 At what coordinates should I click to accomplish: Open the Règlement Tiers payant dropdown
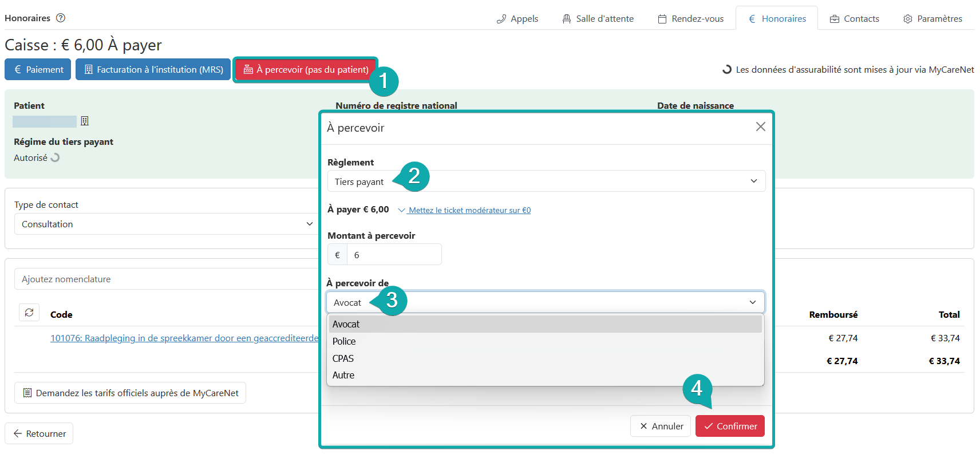546,181
